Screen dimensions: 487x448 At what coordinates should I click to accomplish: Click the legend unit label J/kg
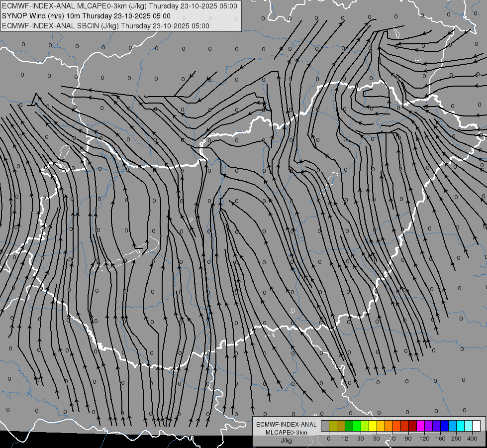point(287,441)
